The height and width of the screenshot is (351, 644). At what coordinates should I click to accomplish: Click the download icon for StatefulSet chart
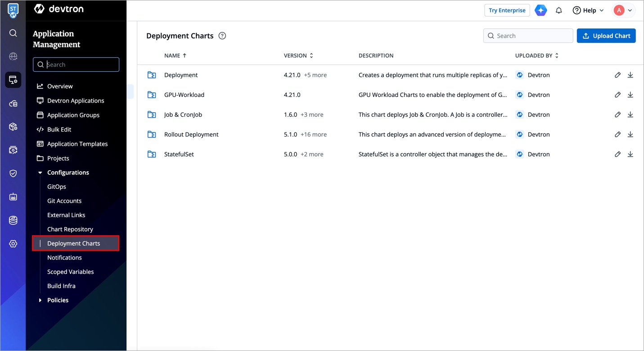[630, 155]
